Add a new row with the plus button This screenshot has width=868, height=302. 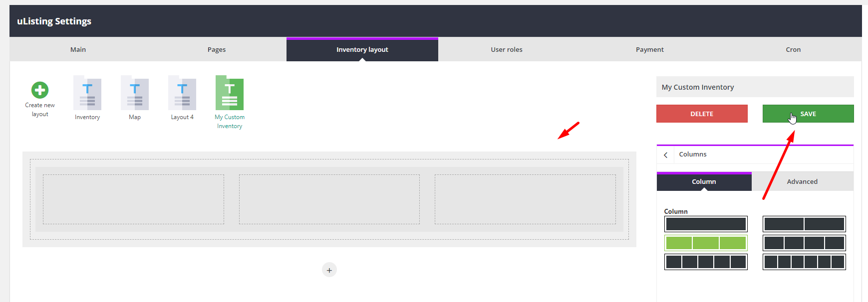(x=329, y=270)
